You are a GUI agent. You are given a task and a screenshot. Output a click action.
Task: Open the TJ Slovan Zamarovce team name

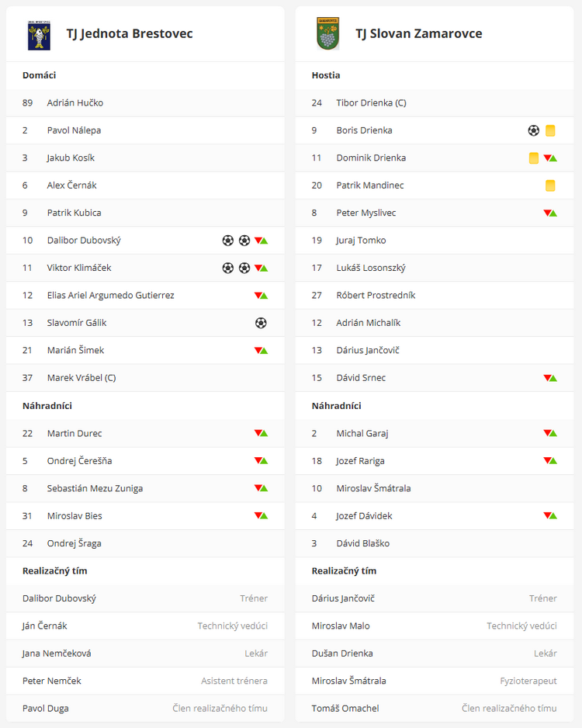419,34
